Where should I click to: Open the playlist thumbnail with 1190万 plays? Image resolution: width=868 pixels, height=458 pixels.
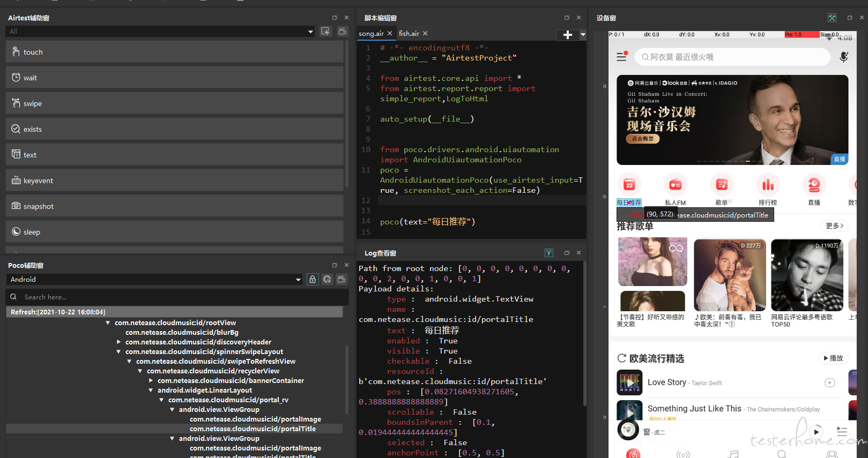click(807, 275)
